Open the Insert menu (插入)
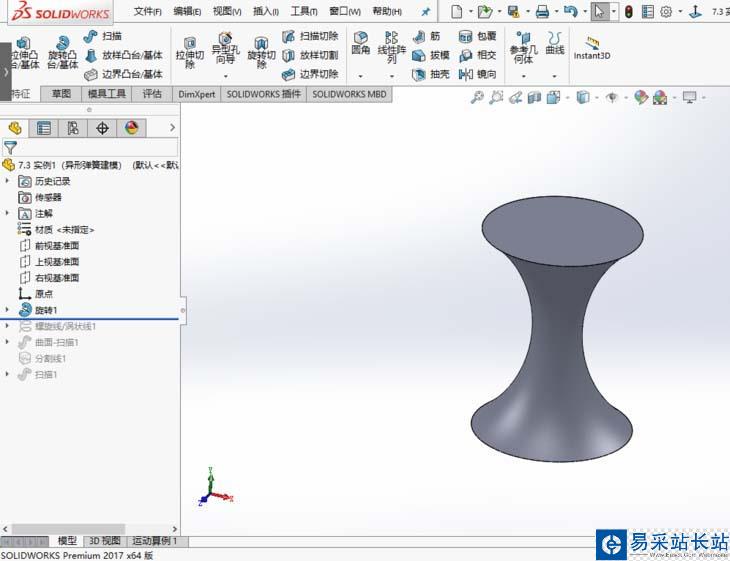This screenshot has width=730, height=561. pyautogui.click(x=266, y=11)
